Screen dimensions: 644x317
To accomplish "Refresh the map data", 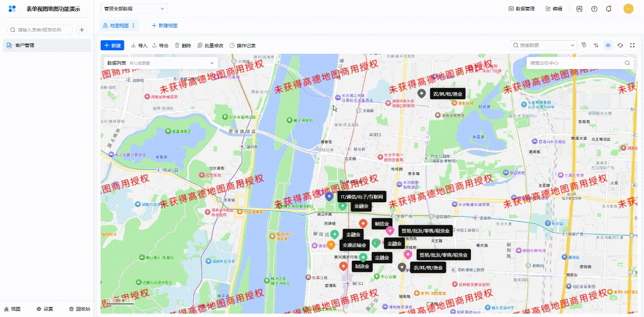I will 620,45.
